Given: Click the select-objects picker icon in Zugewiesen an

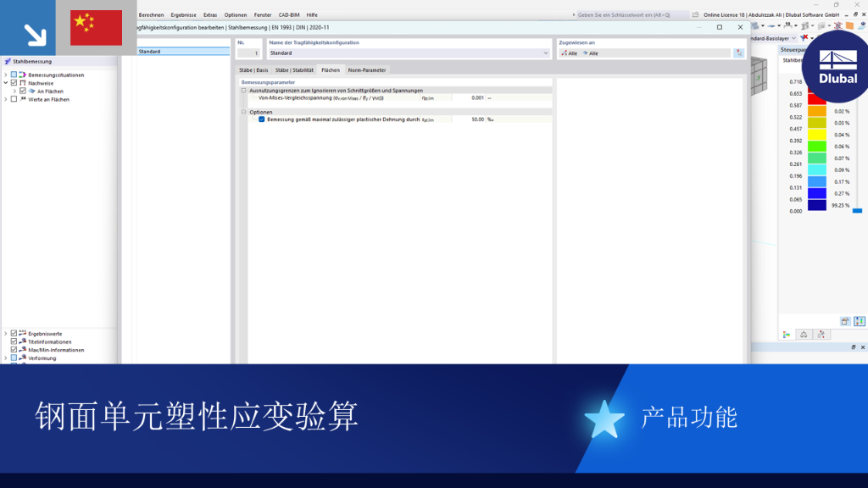Looking at the screenshot, I should 738,53.
